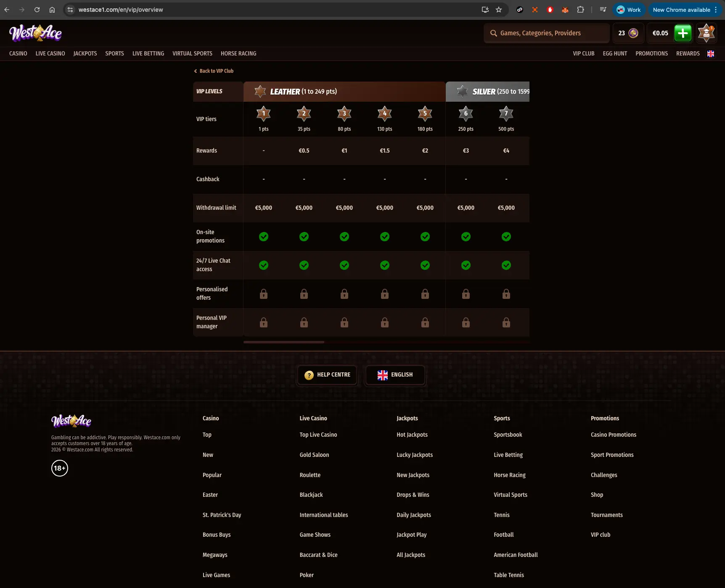Click On-site promotions checkmark under tier 5
The image size is (725, 588).
click(425, 237)
